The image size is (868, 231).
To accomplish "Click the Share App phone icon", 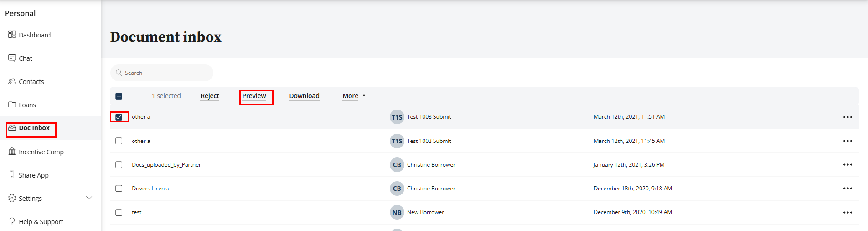I will click(x=12, y=175).
